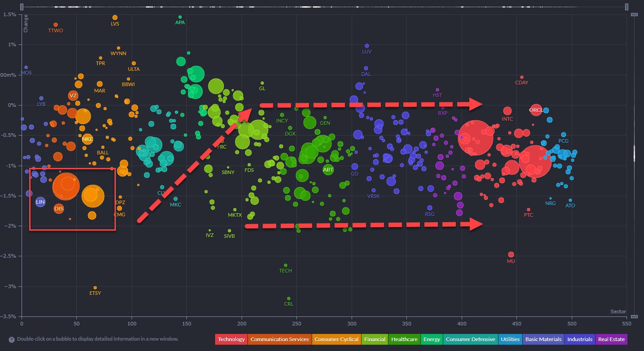
Task: Click the Utilities legend button
Action: coord(509,339)
